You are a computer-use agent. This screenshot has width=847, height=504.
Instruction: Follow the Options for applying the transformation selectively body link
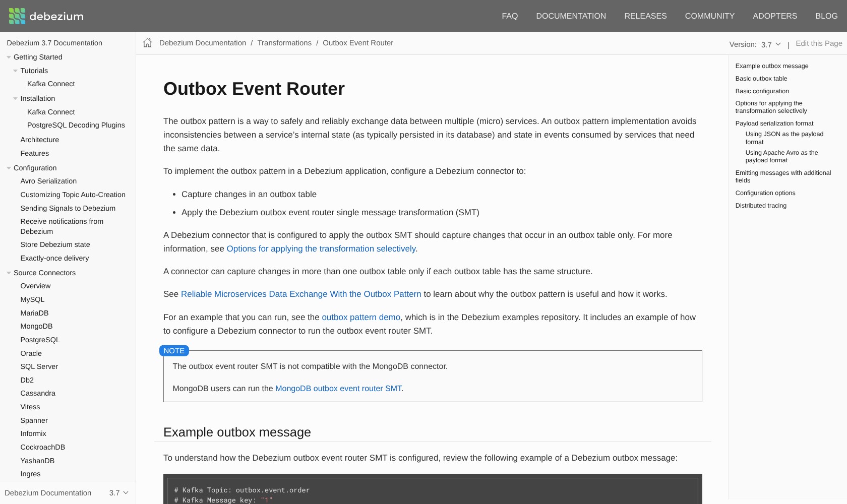tap(321, 248)
